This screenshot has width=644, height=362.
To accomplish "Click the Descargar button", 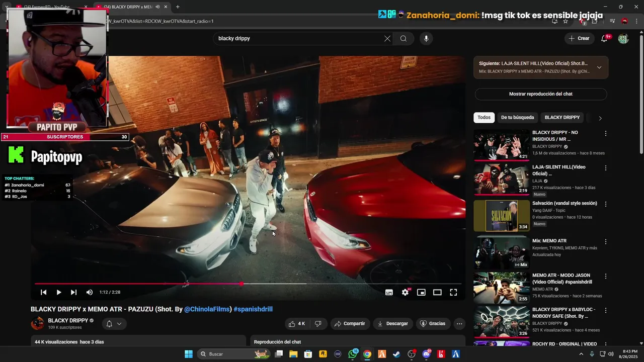I will pyautogui.click(x=392, y=324).
